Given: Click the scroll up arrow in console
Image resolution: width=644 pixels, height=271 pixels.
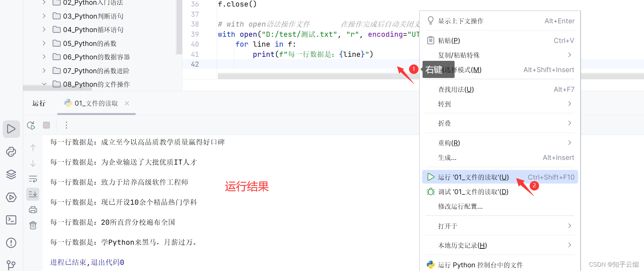Looking at the screenshot, I should (x=33, y=148).
